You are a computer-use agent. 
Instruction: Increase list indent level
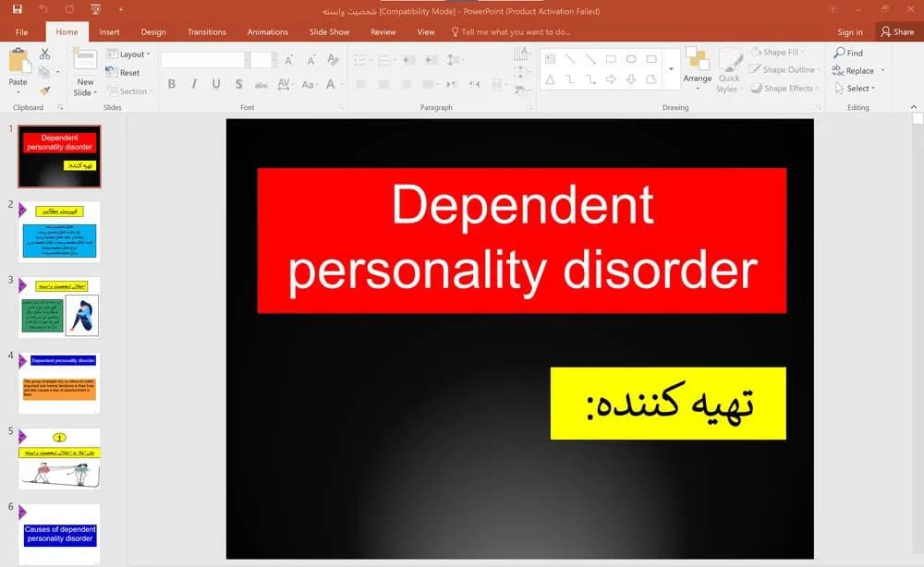tap(431, 59)
